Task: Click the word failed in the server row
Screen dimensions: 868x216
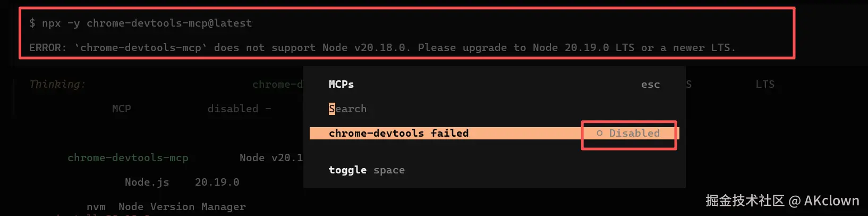Action: pyautogui.click(x=449, y=134)
